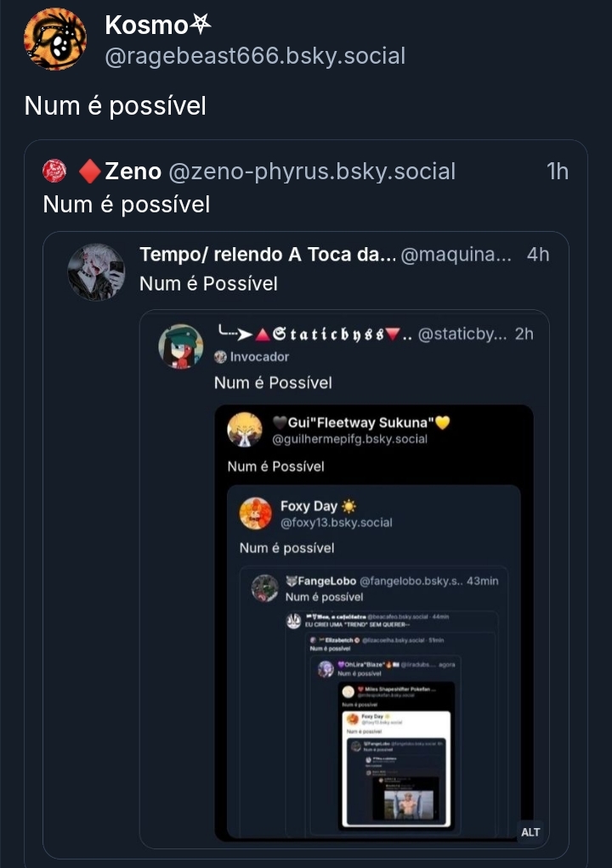Show the ALT text badge
The image size is (612, 868).
[530, 831]
